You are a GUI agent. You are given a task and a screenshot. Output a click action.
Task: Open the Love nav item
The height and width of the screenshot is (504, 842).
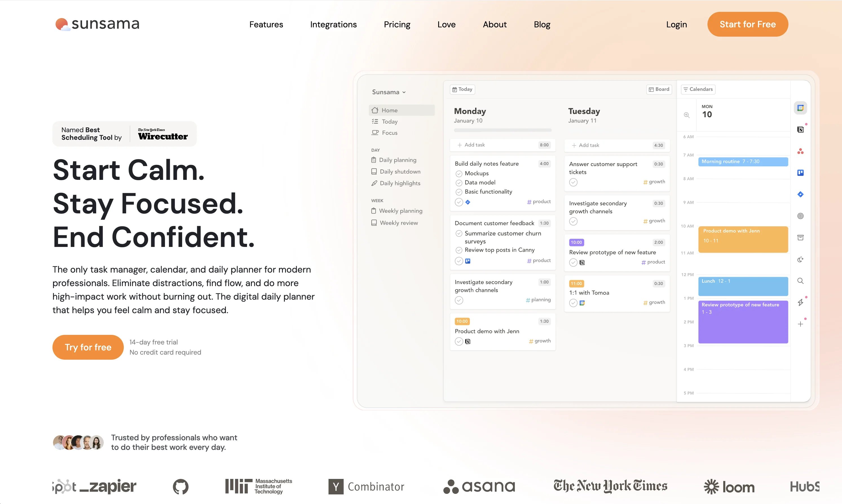coord(446,25)
